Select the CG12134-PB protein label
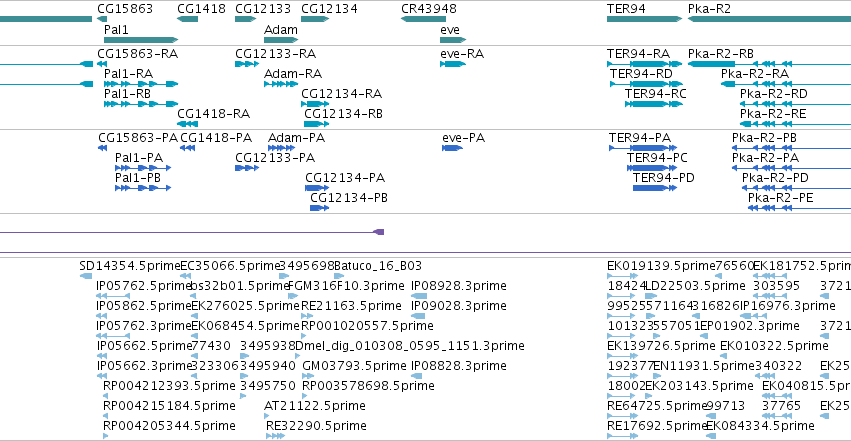 pyautogui.click(x=349, y=198)
